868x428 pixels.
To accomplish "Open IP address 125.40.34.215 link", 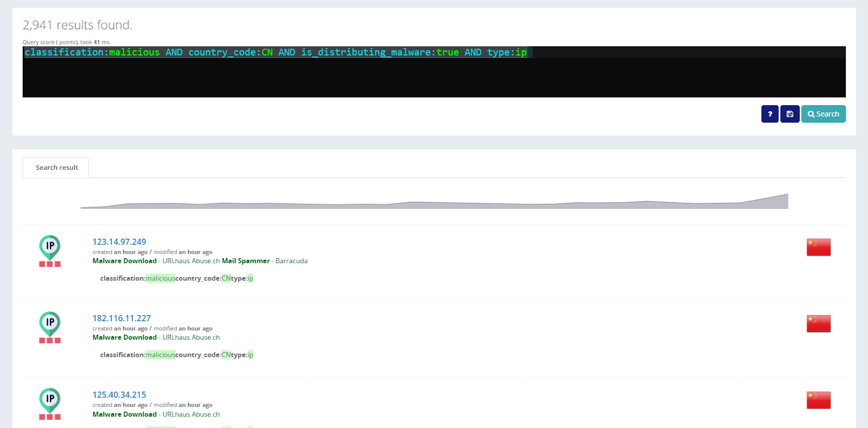I will point(119,395).
